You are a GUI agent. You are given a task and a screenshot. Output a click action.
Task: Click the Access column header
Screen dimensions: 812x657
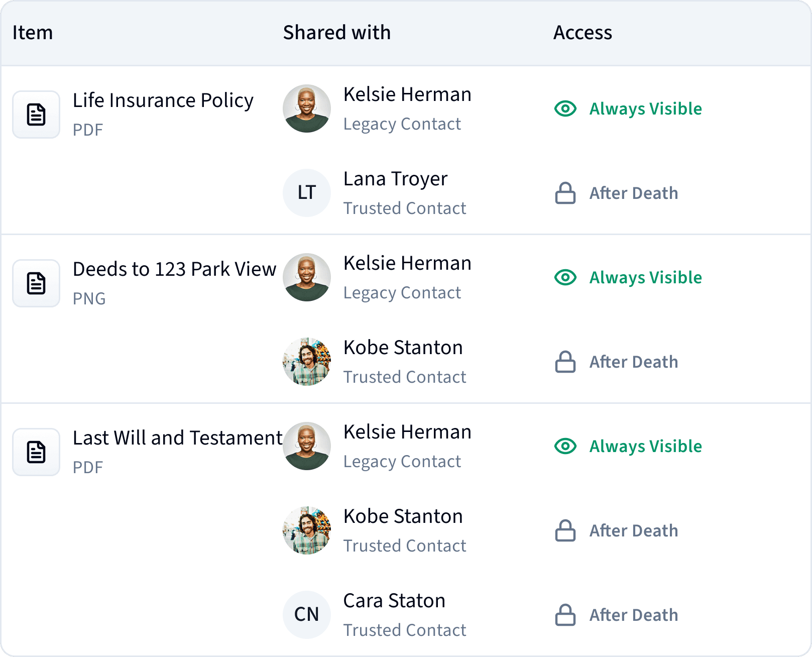583,33
